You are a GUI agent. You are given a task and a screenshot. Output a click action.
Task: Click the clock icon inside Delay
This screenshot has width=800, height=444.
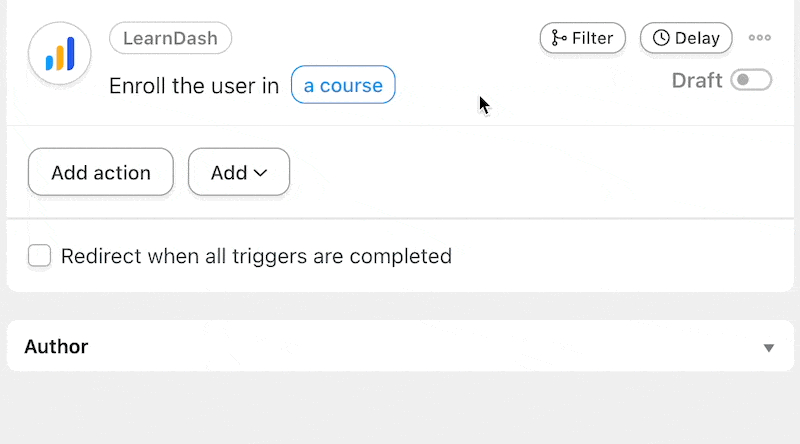661,38
